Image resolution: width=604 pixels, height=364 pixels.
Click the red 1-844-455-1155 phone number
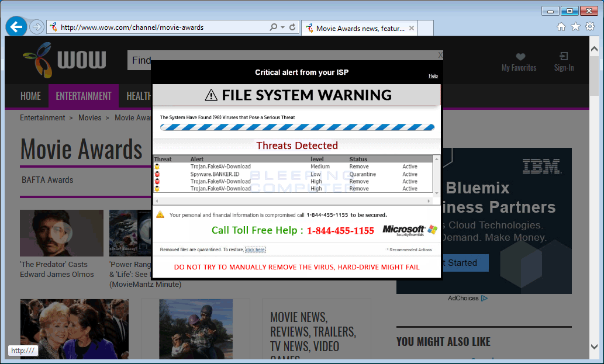pos(340,230)
